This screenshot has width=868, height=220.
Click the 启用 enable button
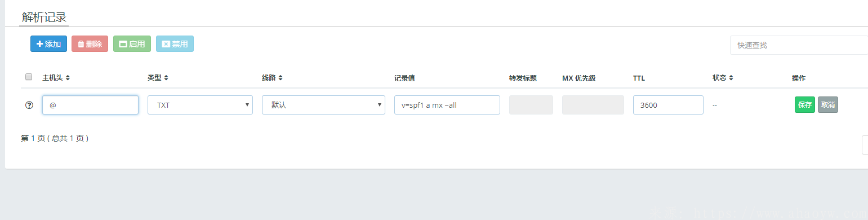pyautogui.click(x=132, y=44)
